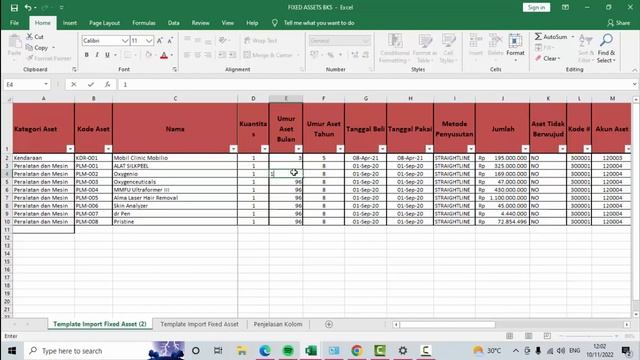Cancel the formula bar entry
The height and width of the screenshot is (360, 640).
pyautogui.click(x=73, y=84)
